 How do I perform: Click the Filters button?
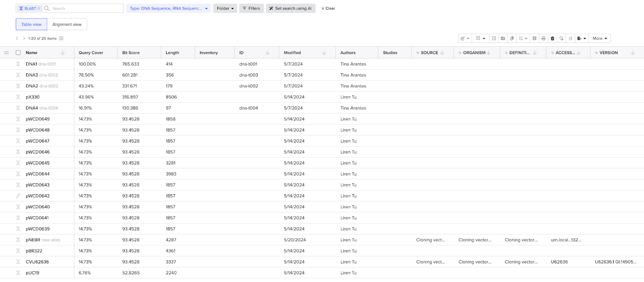251,8
